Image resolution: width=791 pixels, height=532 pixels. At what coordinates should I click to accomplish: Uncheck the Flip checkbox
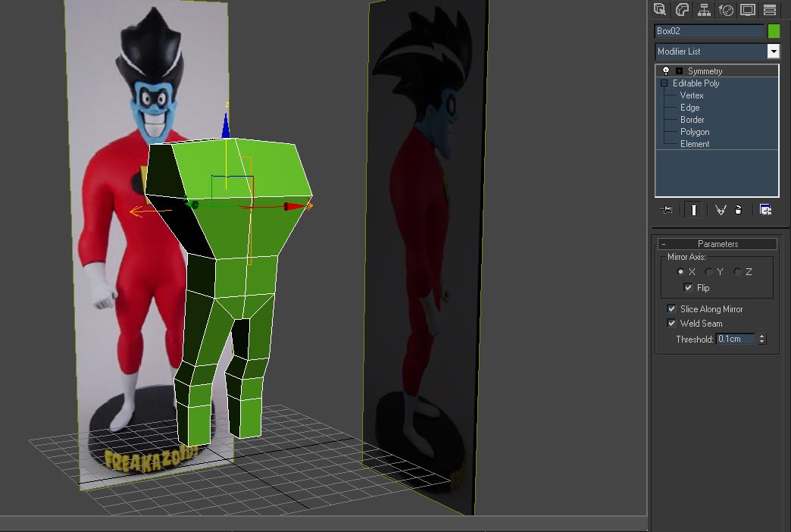(x=688, y=287)
